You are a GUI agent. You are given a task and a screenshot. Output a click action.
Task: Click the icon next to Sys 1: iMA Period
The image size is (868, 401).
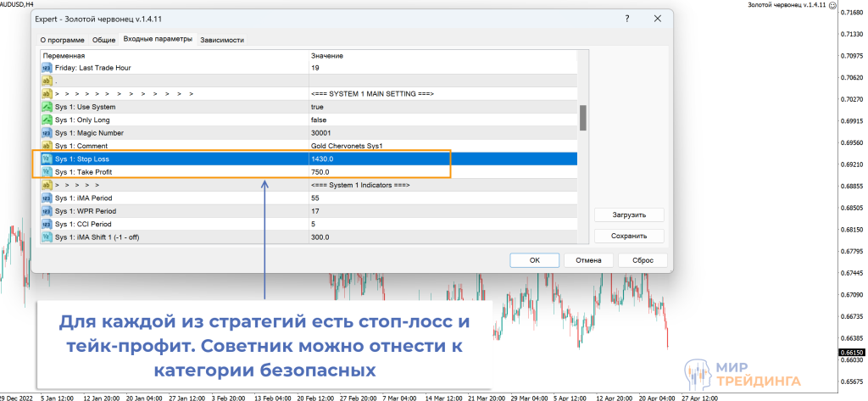pos(47,198)
